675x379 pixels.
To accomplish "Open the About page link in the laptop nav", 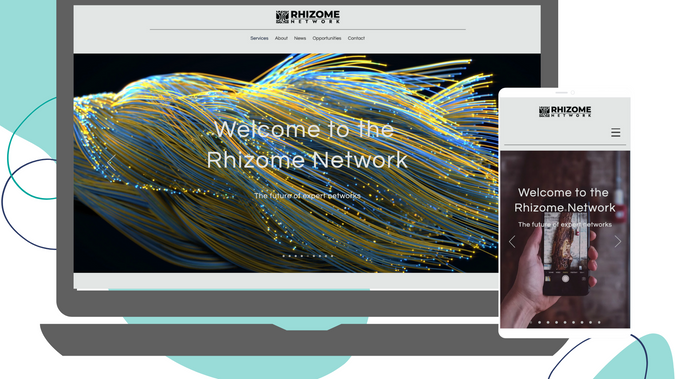I will pos(281,38).
